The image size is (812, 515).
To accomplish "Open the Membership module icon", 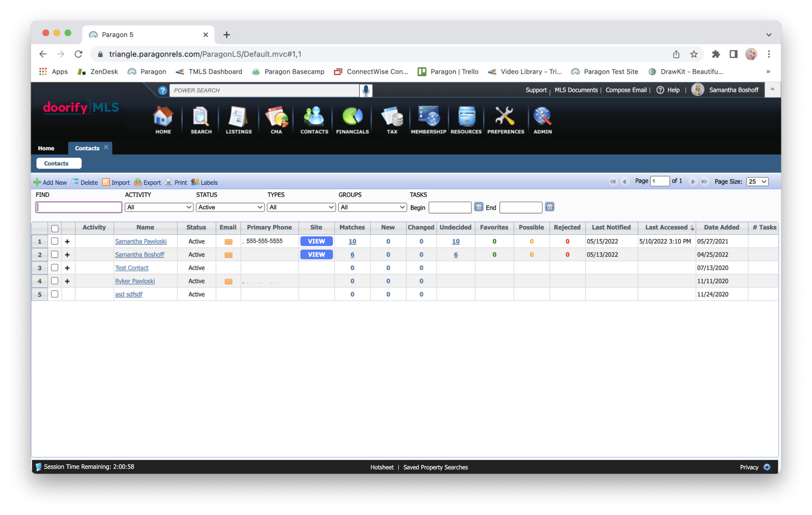I will (x=428, y=120).
